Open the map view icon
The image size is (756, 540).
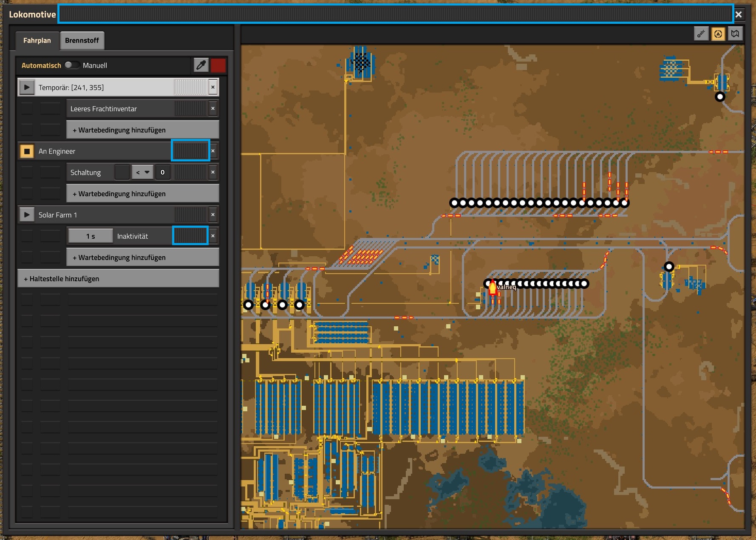(735, 34)
